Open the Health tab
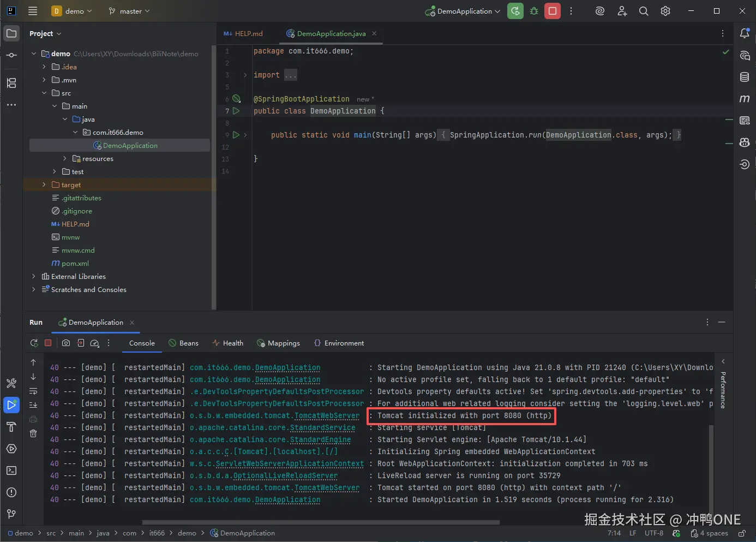Viewport: 756px width, 542px height. click(227, 343)
